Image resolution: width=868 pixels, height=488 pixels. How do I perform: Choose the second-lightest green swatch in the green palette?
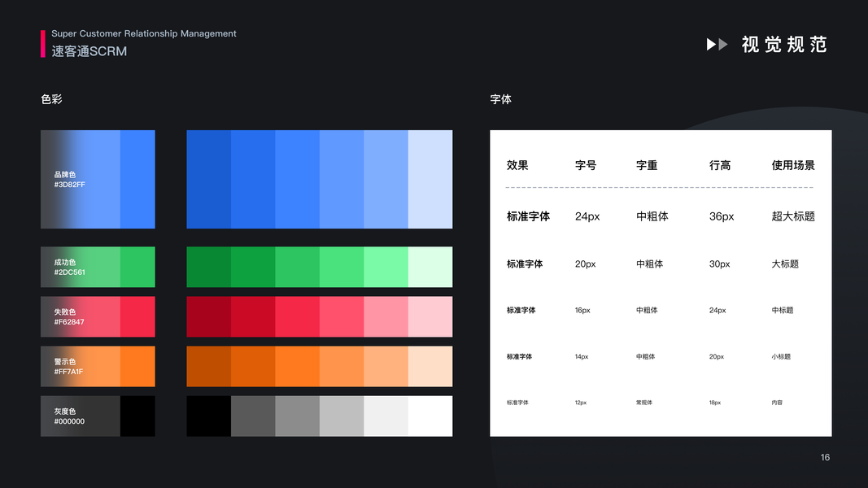click(x=386, y=267)
